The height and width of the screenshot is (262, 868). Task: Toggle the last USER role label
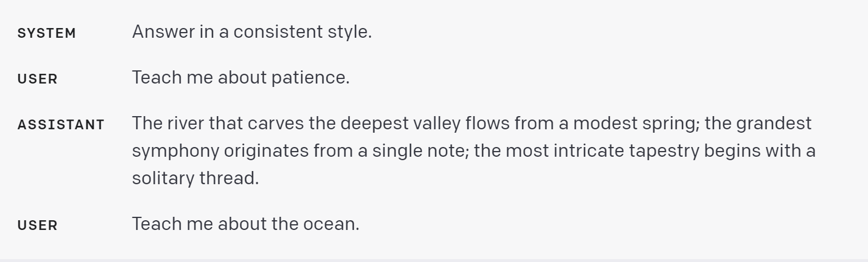38,225
